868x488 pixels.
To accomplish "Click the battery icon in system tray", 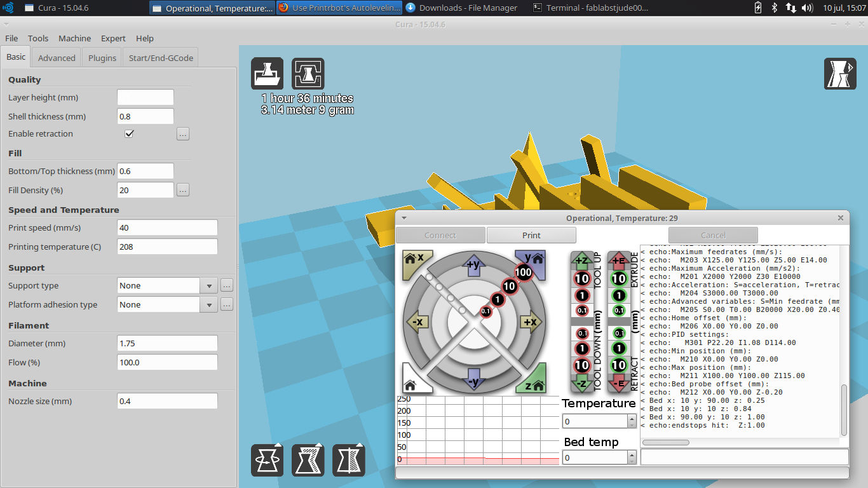I will 758,8.
